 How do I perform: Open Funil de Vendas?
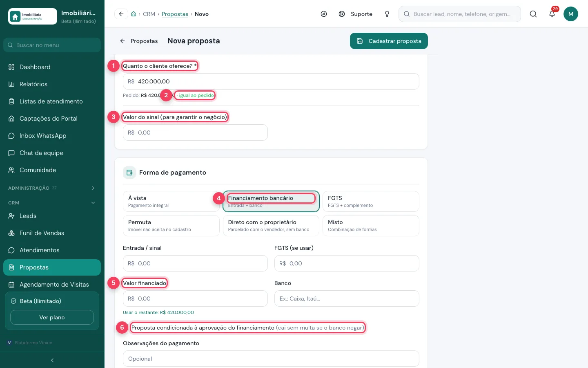52,233
